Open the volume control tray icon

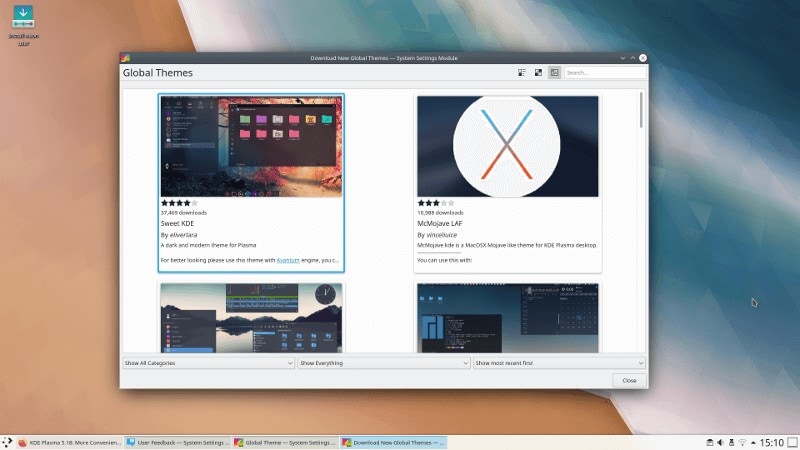pos(720,442)
